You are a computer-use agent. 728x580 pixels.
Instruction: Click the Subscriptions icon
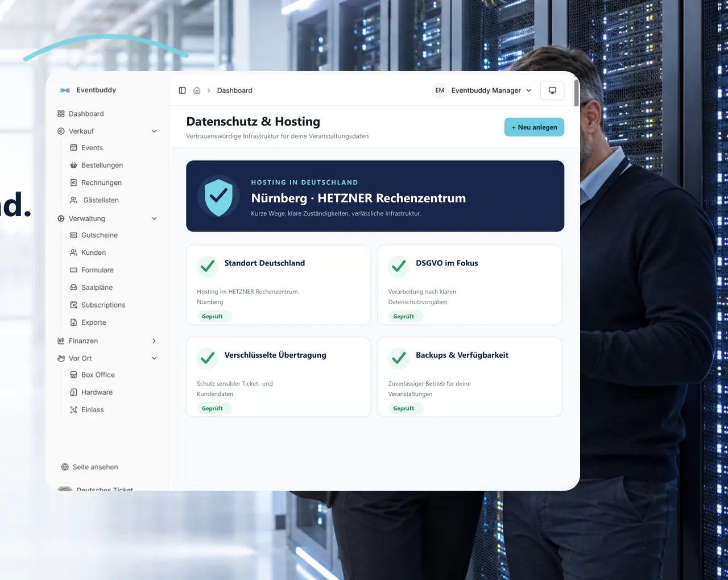coord(73,305)
